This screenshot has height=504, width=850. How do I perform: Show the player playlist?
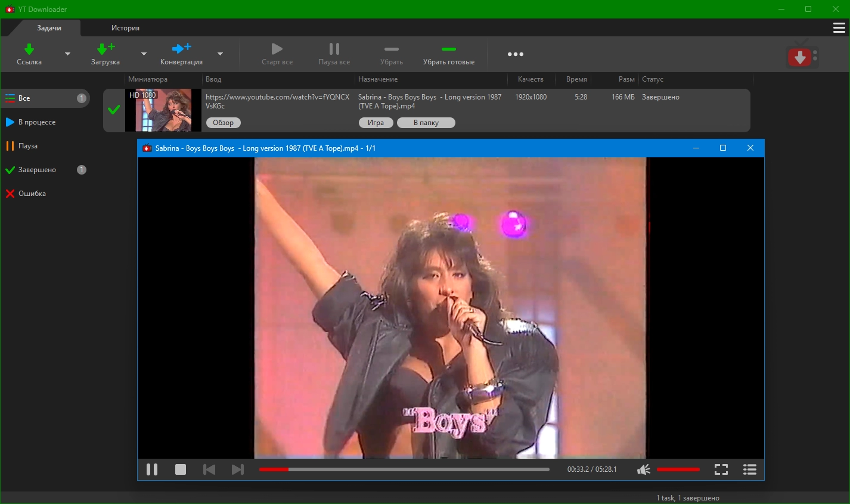coord(750,469)
